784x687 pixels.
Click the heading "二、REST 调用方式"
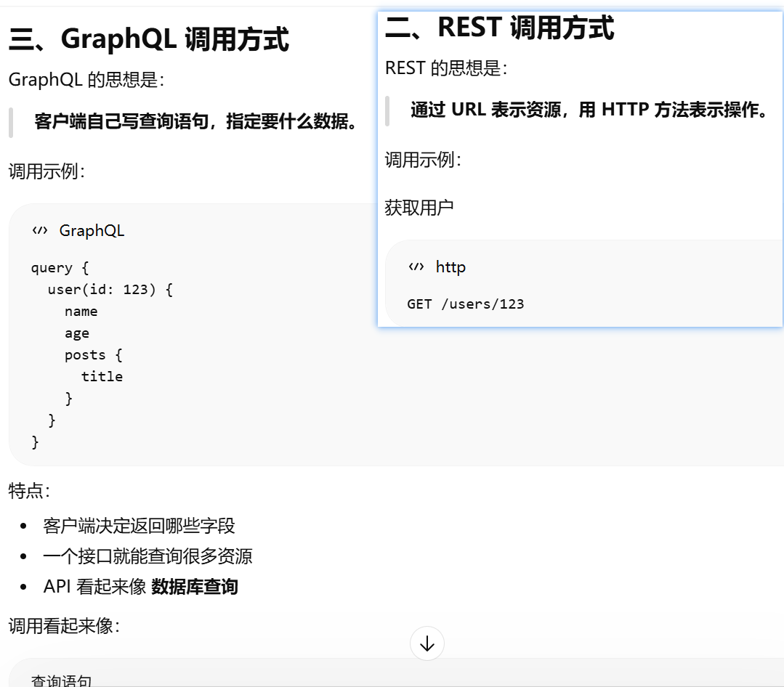pyautogui.click(x=499, y=27)
